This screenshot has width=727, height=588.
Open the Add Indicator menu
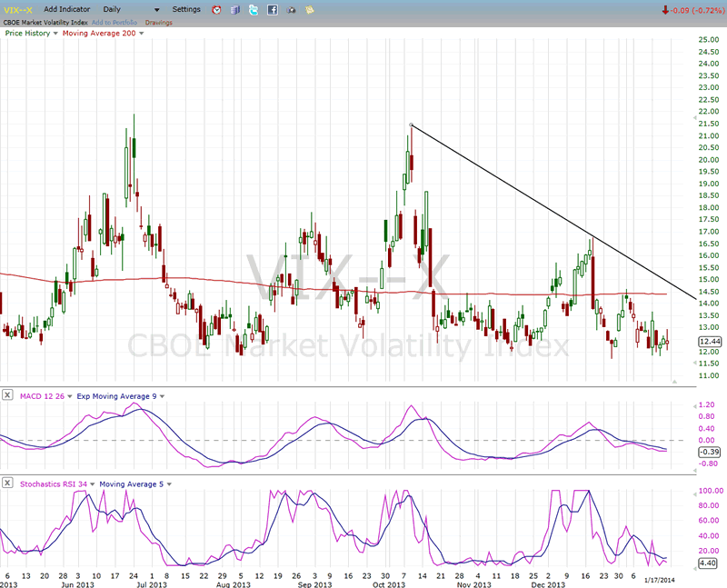tap(66, 9)
